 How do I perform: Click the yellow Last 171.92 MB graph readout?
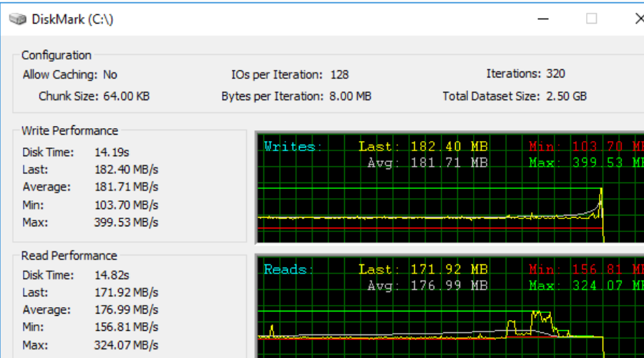(x=423, y=270)
